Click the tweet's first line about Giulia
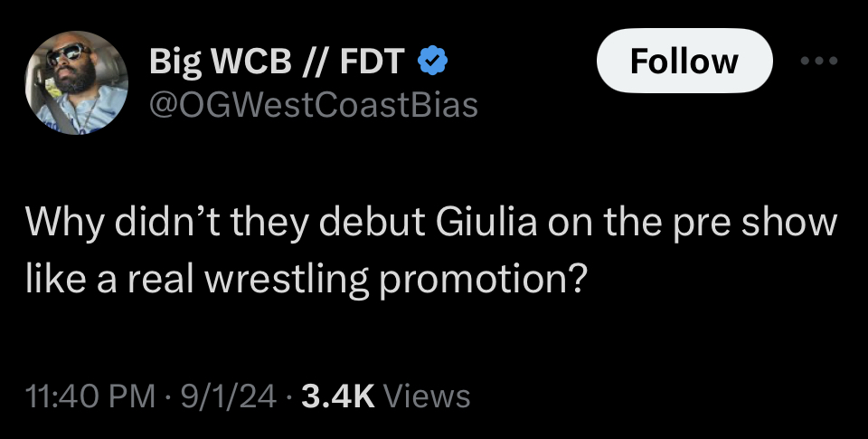The height and width of the screenshot is (439, 868). tap(430, 224)
